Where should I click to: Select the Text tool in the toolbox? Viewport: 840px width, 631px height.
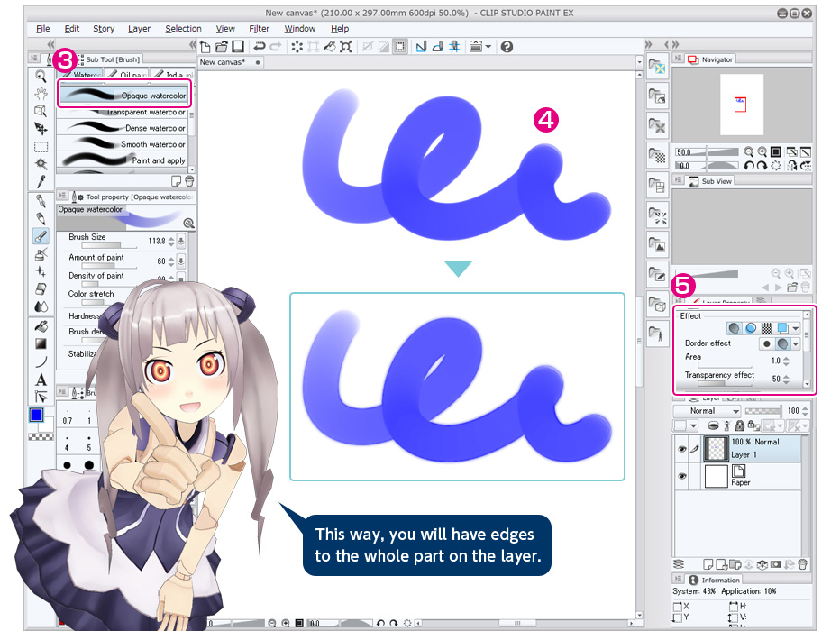coord(41,380)
